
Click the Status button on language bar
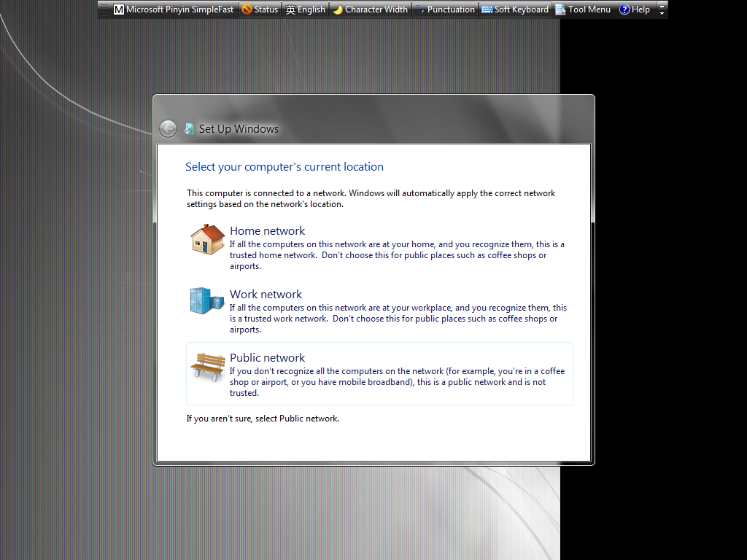pos(260,9)
